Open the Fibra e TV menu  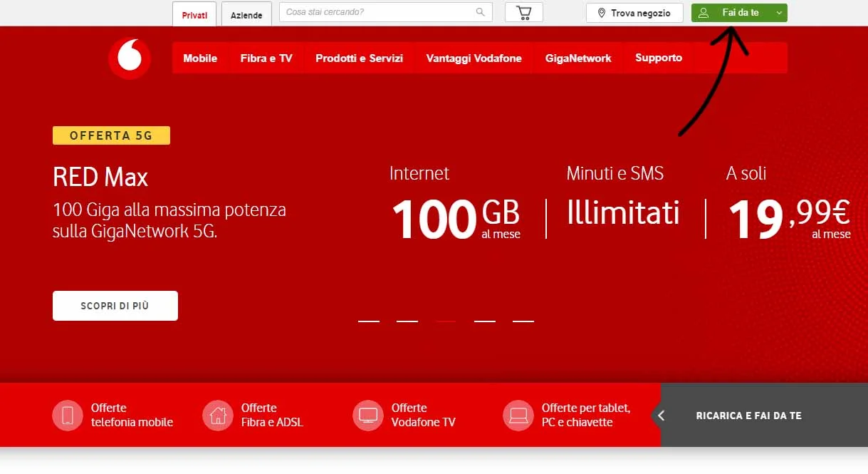pos(266,58)
